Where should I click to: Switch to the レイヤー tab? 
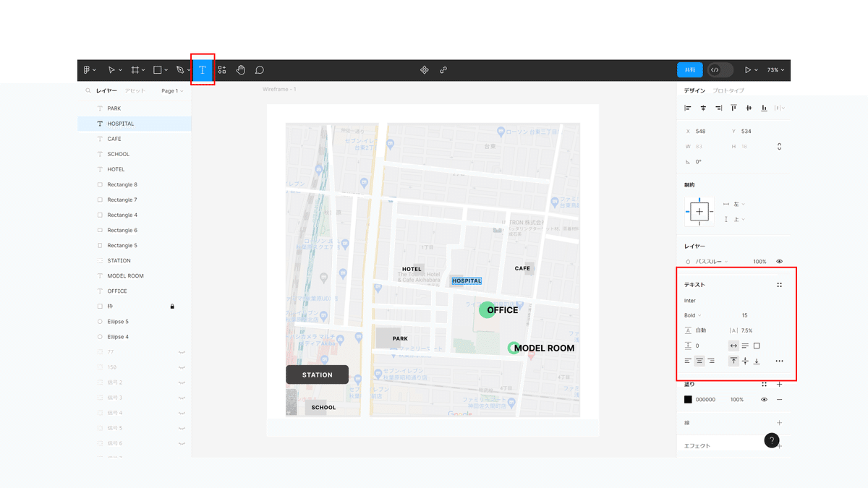(106, 91)
